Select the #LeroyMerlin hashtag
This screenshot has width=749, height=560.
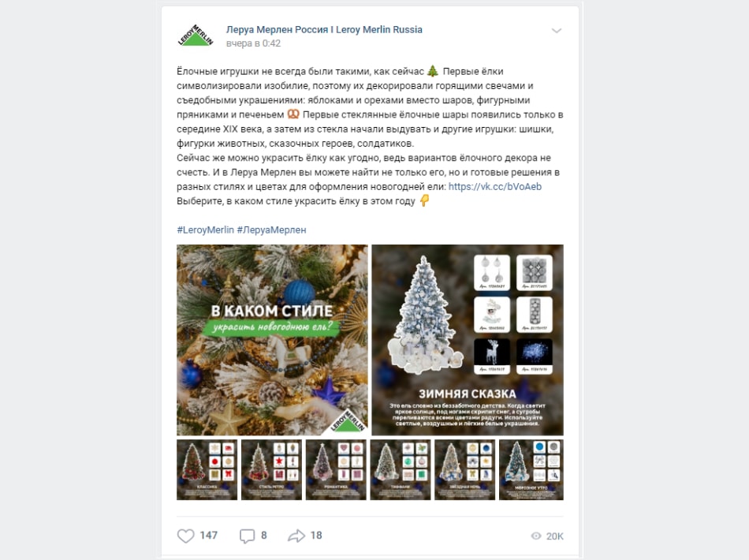pos(206,230)
